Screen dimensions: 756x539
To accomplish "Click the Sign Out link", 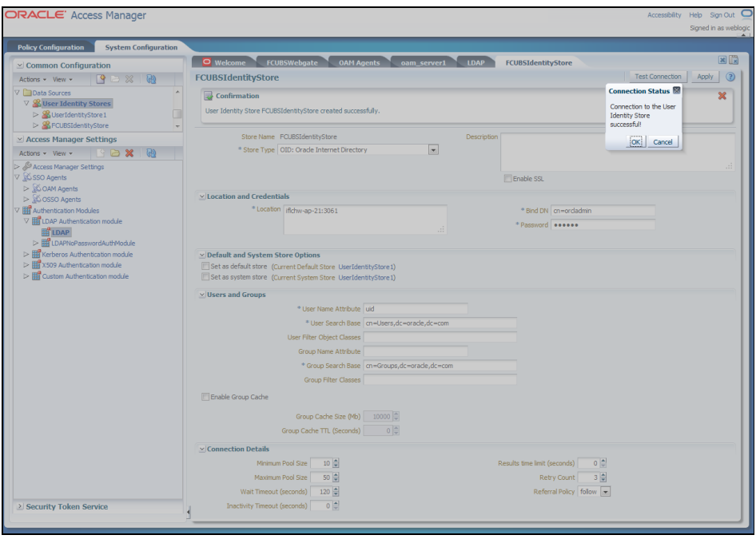I will pos(722,15).
